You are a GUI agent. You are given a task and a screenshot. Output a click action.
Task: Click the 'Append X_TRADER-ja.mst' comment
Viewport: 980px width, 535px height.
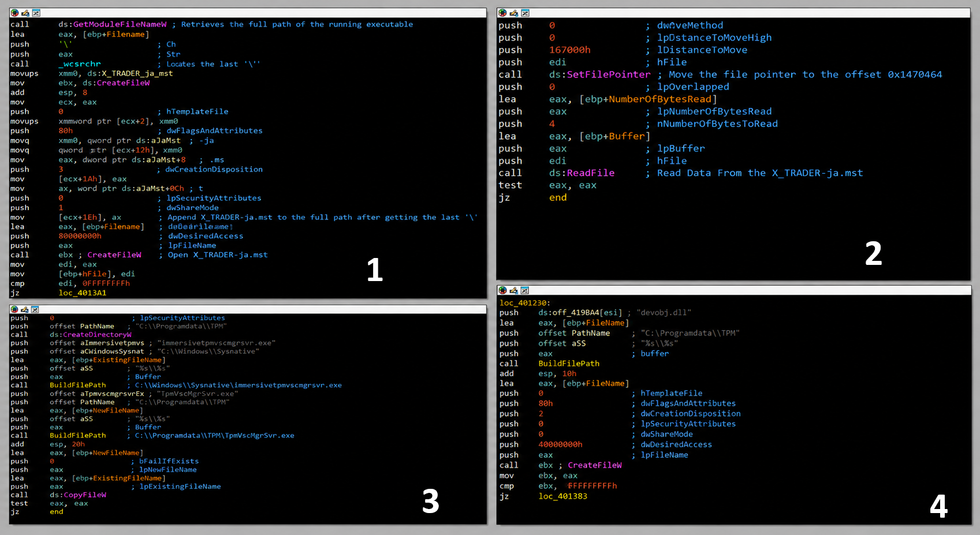click(x=323, y=217)
